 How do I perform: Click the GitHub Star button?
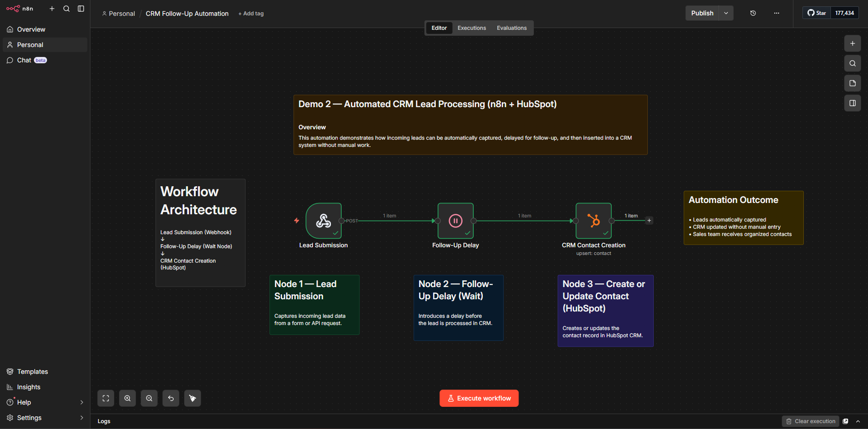click(817, 13)
